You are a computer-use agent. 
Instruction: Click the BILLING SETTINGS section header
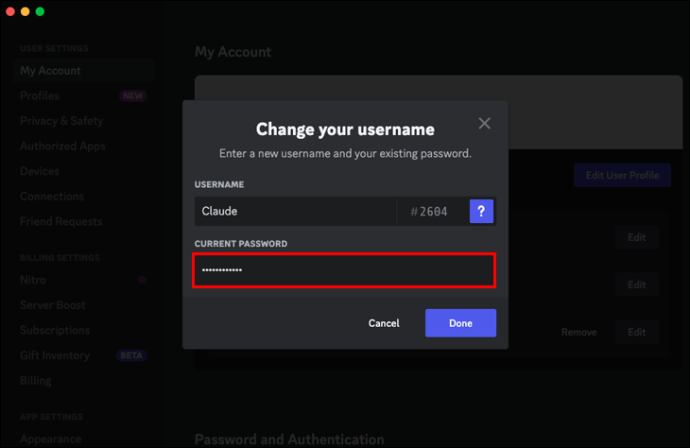click(x=60, y=258)
